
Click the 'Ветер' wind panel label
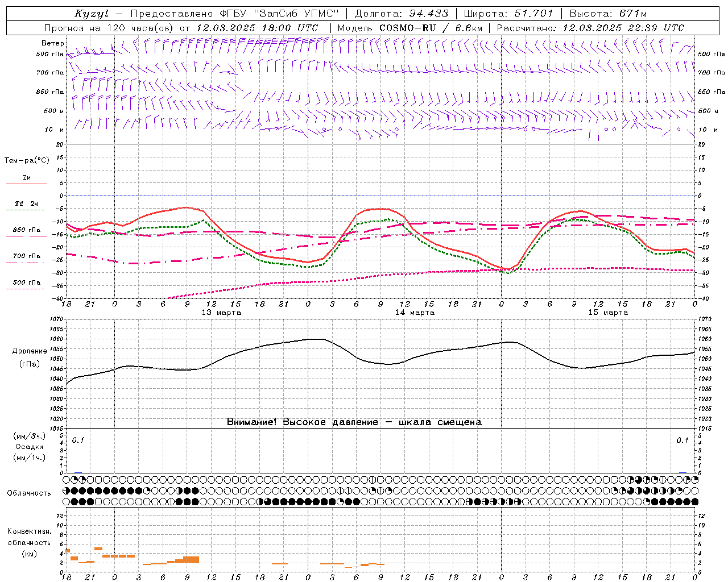(x=53, y=43)
